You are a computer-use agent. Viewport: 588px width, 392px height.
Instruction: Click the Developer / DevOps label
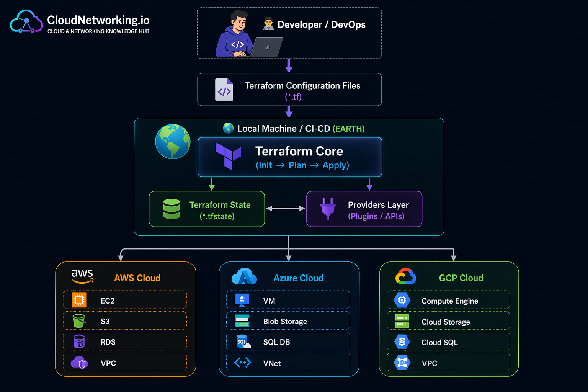coord(322,24)
